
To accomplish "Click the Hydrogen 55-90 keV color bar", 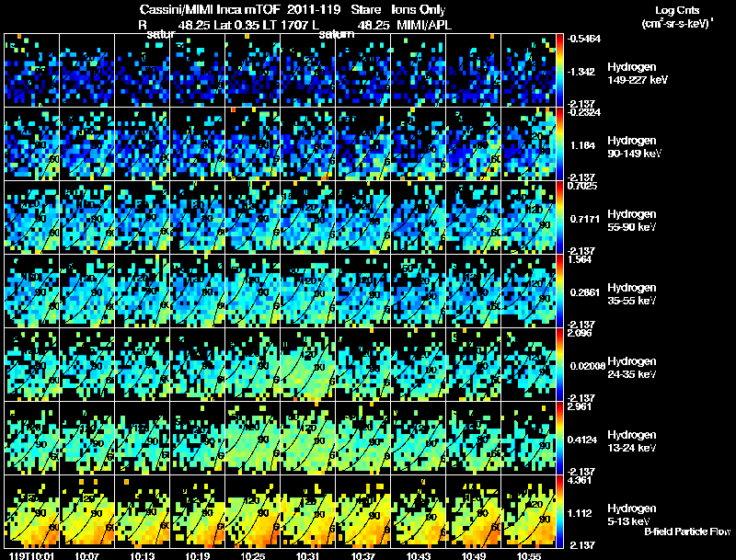I will [560, 218].
